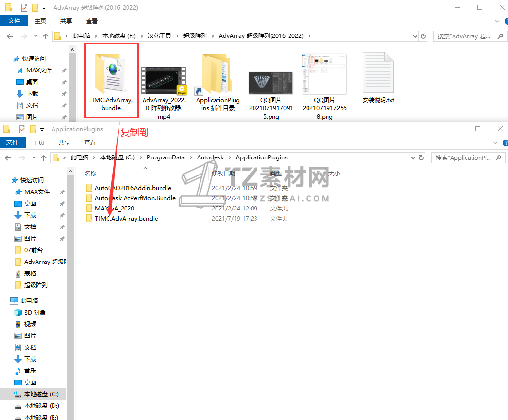Sort by 名称 column header
508x420 pixels.
click(x=91, y=174)
